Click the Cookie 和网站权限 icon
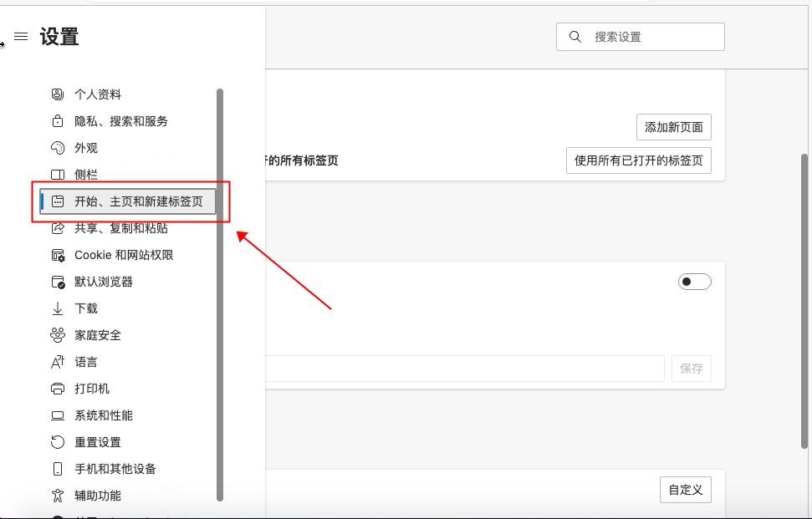The width and height of the screenshot is (812, 519). pos(58,255)
